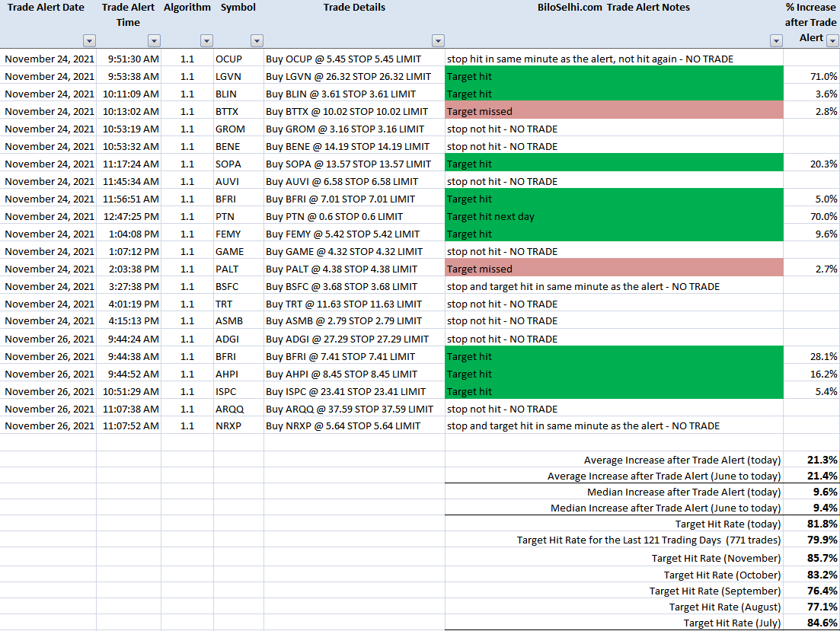Click the 9.4% median value
Image resolution: width=840 pixels, height=631 pixels.
(x=825, y=508)
